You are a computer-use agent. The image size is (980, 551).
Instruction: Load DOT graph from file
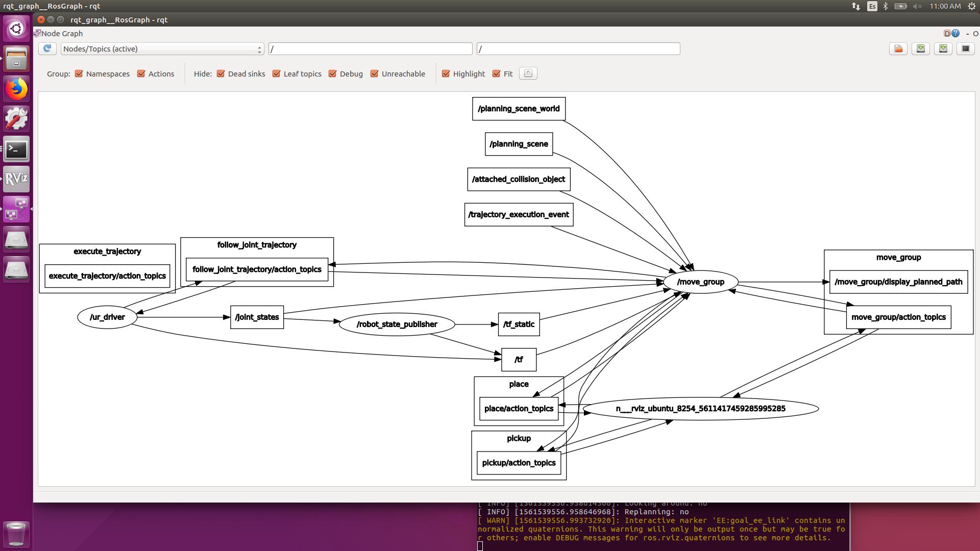898,48
